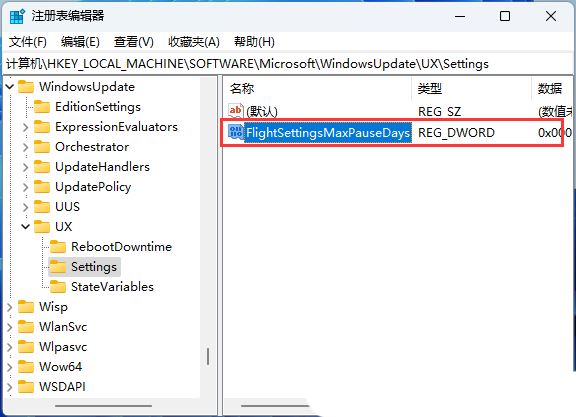
Task: Click the Orchestrator folder icon
Action: click(x=42, y=147)
